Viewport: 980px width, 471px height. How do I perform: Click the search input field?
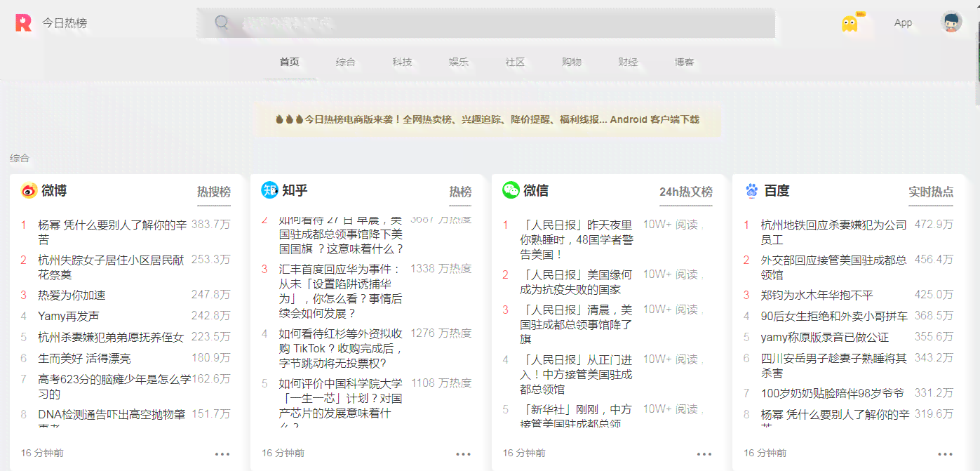485,23
